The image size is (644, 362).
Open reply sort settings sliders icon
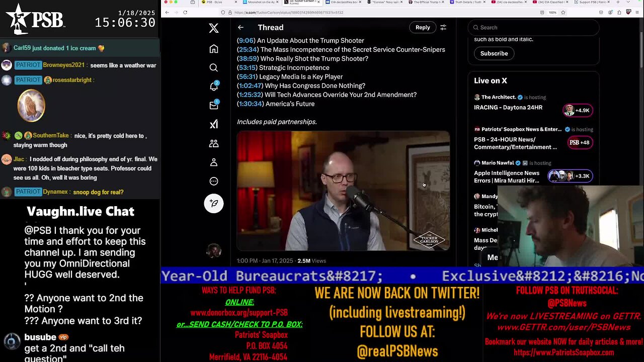(x=443, y=28)
